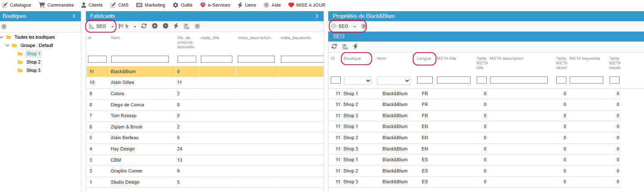Sort by Nb. de produits associés header
Viewport: 644px width, 192px height.
coord(186,42)
